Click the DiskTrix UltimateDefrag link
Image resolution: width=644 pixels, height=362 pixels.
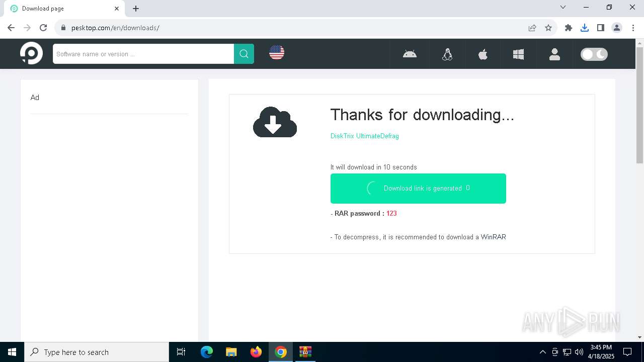coord(365,136)
